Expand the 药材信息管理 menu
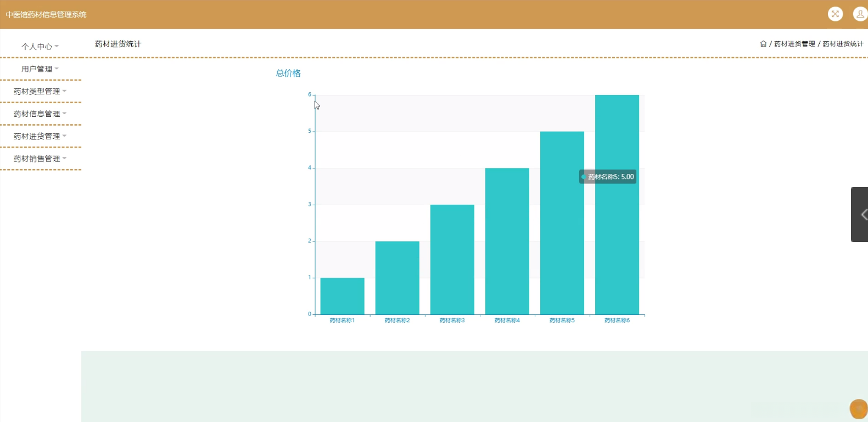This screenshot has width=868, height=422. click(x=40, y=114)
